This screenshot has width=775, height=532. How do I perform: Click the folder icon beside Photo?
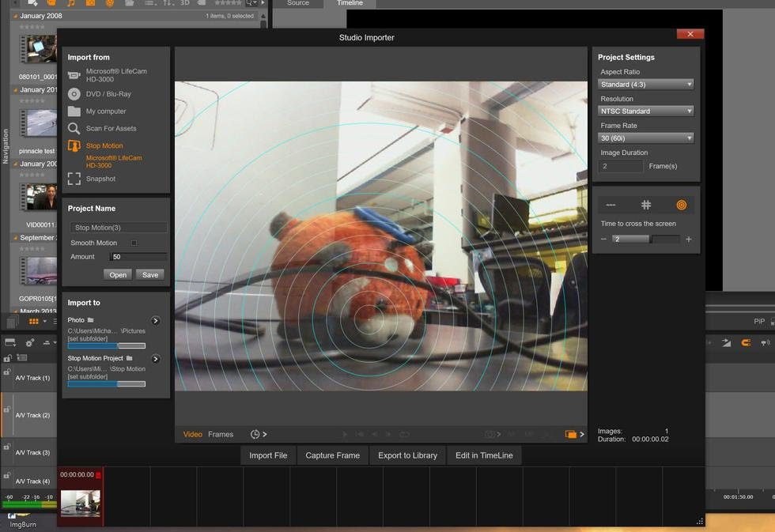[x=90, y=320]
